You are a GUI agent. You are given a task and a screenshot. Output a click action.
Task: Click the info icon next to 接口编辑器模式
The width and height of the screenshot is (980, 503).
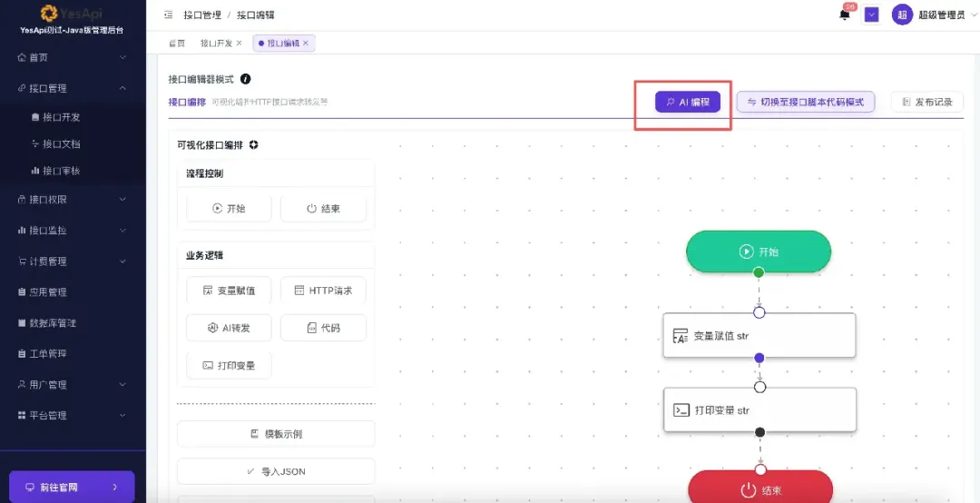(246, 80)
